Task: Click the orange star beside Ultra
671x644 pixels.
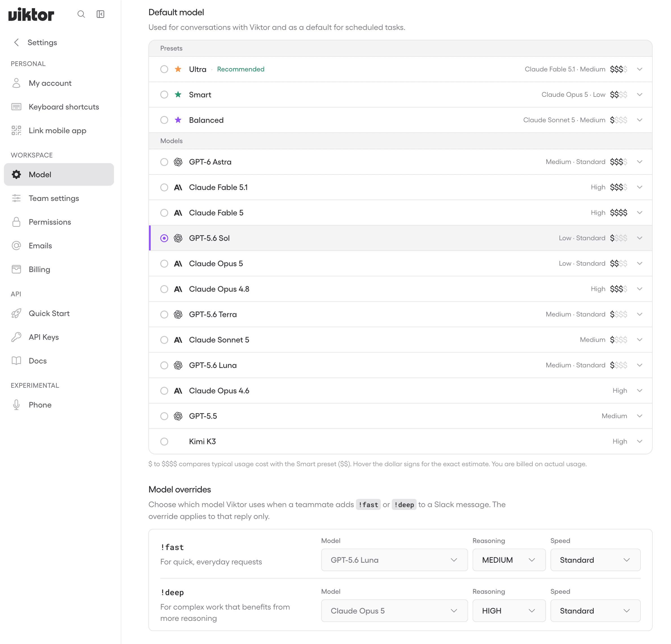Action: coord(178,69)
